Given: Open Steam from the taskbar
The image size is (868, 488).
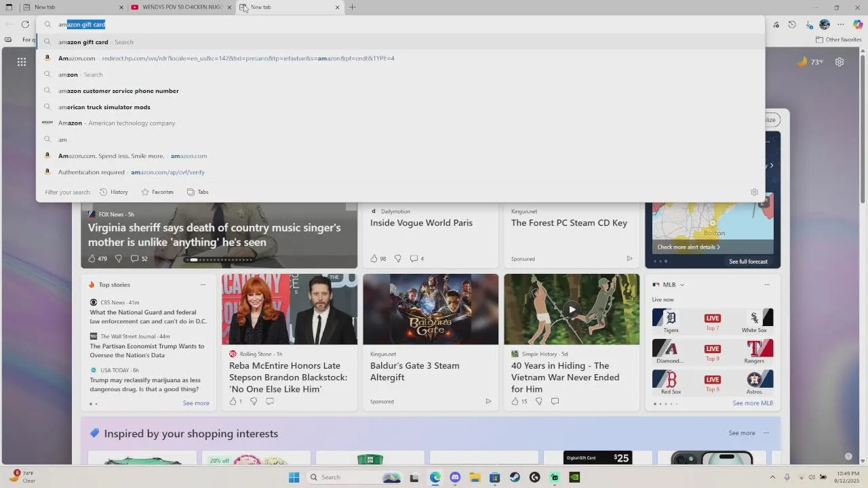Looking at the screenshot, I should pos(515,477).
